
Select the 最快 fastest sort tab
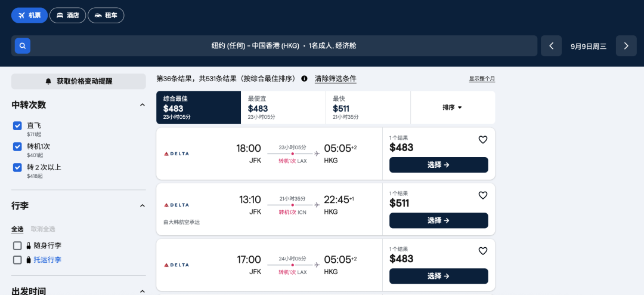[x=368, y=107]
